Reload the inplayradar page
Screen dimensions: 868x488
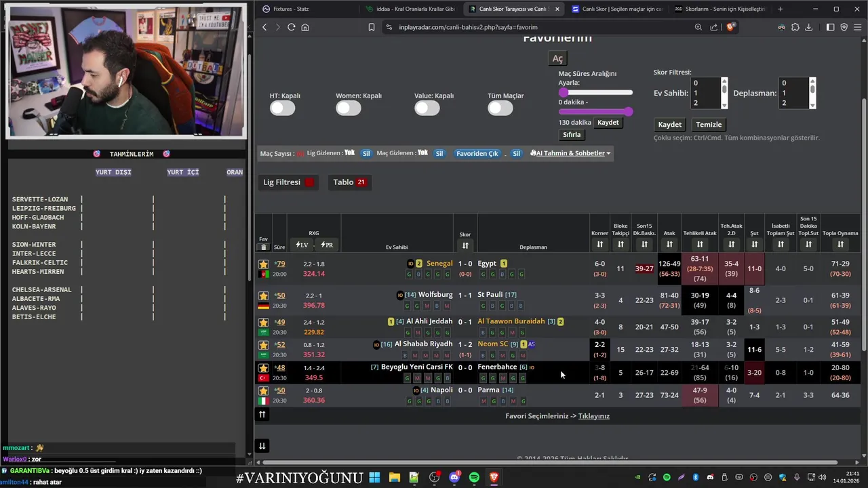point(291,27)
